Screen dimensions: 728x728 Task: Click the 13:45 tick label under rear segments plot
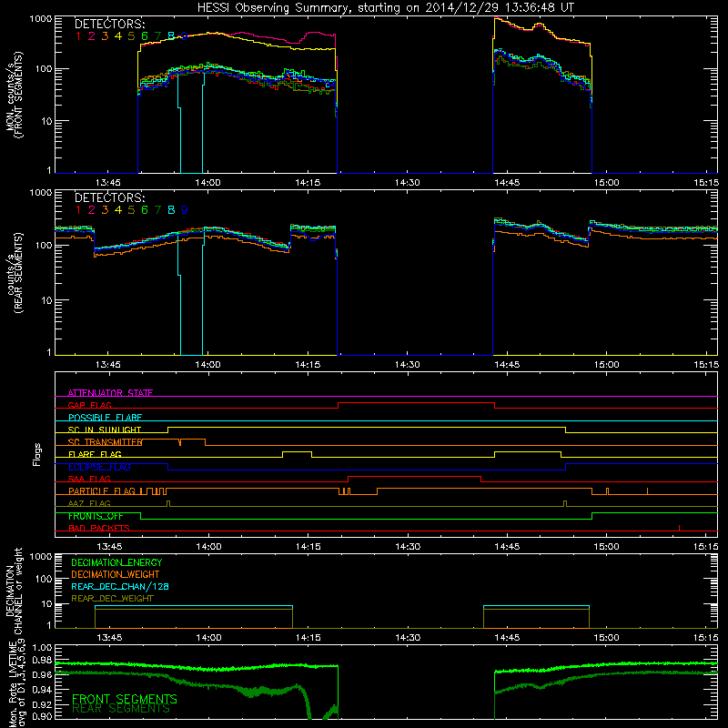(107, 365)
